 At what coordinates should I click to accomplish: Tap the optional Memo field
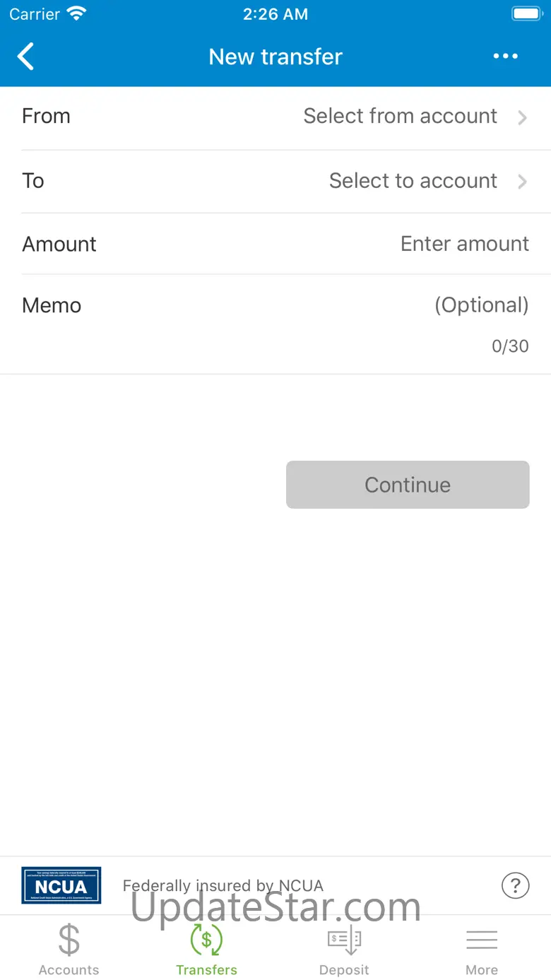481,305
